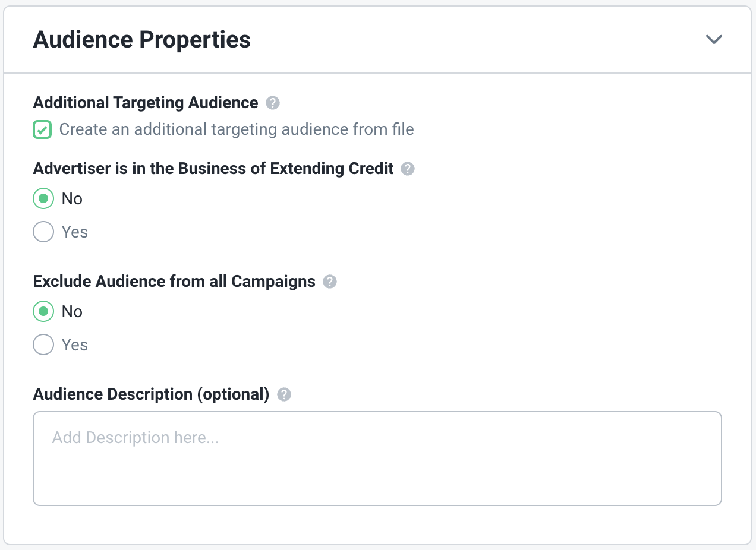The height and width of the screenshot is (550, 756).
Task: Click 'Exclude Audience from all Campaigns' heading
Action: (174, 282)
